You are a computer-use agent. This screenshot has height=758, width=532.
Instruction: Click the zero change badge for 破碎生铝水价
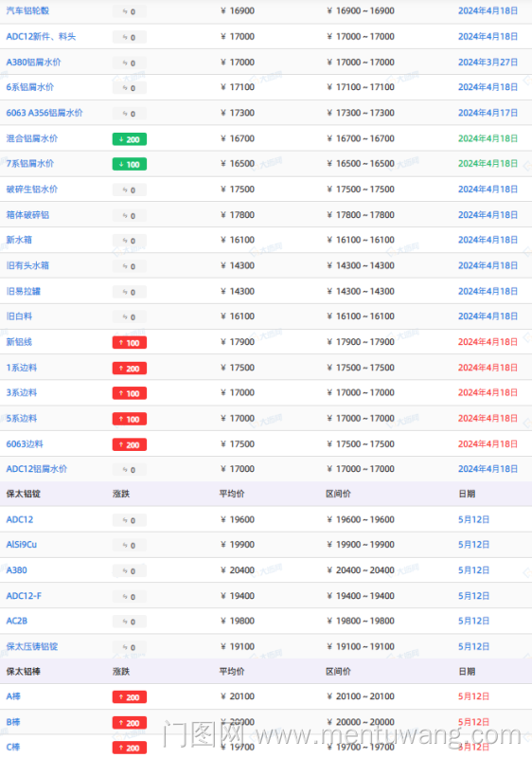click(x=130, y=190)
